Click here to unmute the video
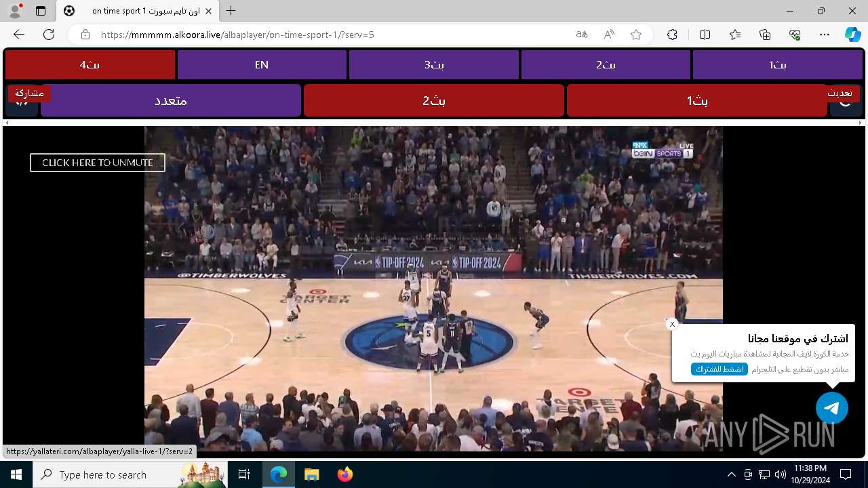Viewport: 868px width, 488px height. tap(98, 163)
